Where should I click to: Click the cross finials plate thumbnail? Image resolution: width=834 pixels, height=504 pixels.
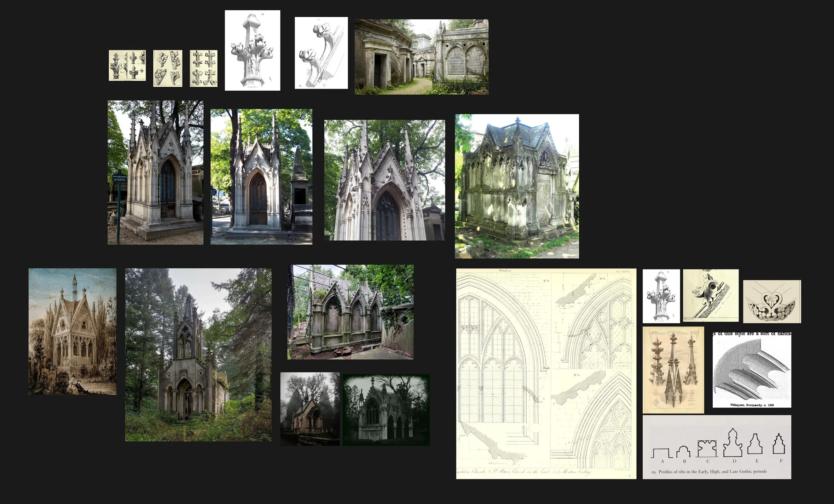pyautogui.click(x=204, y=68)
